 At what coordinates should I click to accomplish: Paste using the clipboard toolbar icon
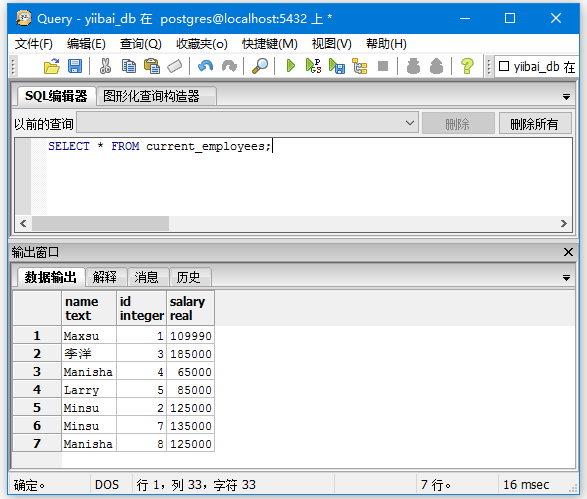152,66
